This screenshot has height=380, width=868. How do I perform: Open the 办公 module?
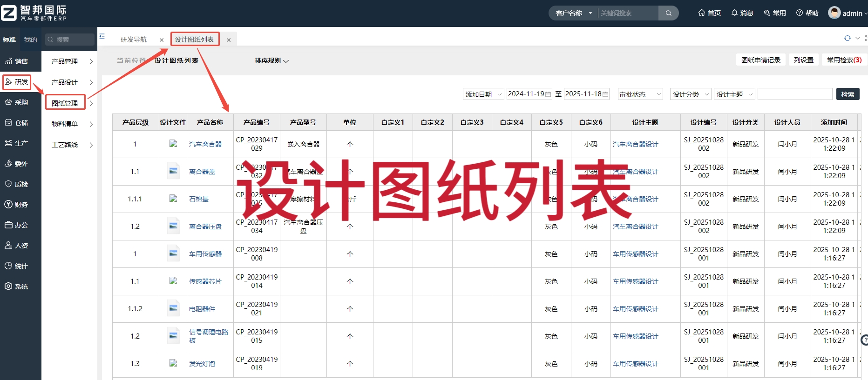17,225
